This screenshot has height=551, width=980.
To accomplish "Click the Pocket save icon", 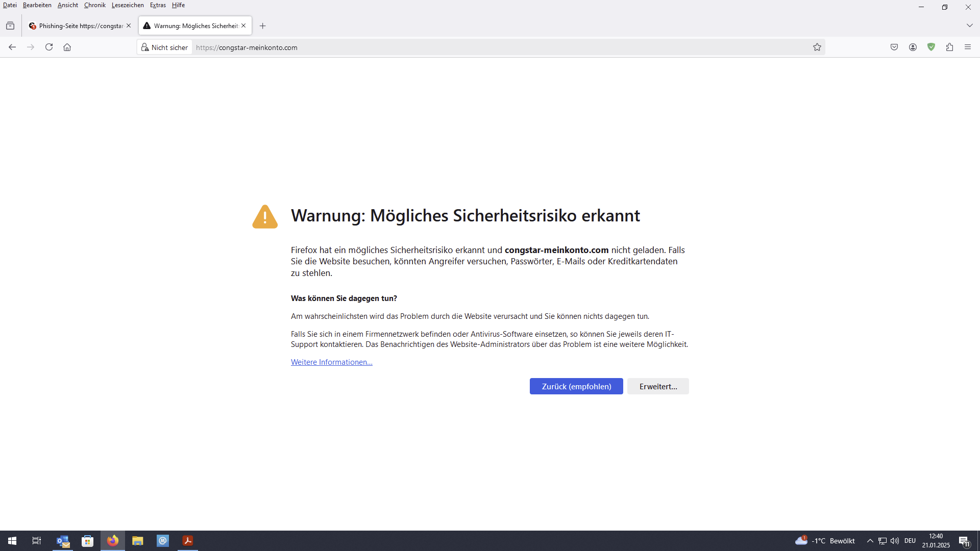I will 894,47.
